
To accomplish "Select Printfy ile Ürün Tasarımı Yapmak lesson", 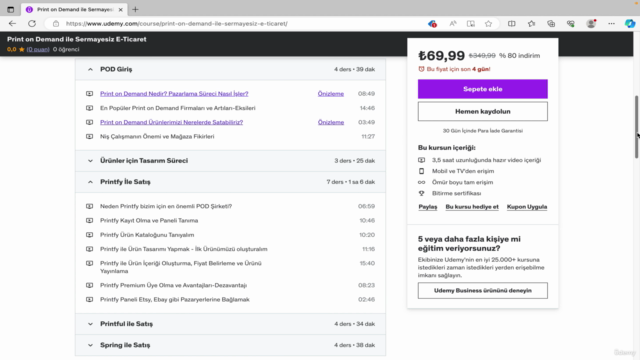I will 184,249.
